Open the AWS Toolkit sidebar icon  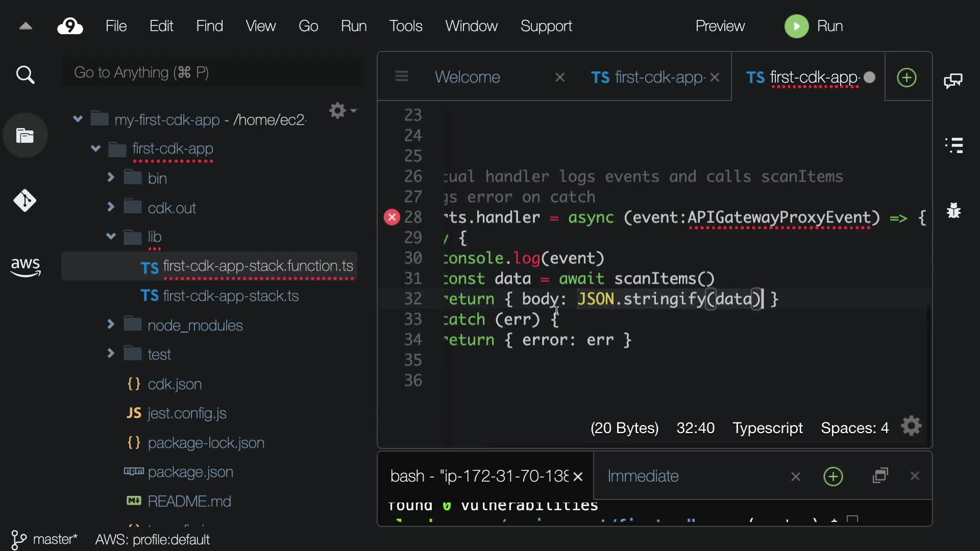coord(25,266)
